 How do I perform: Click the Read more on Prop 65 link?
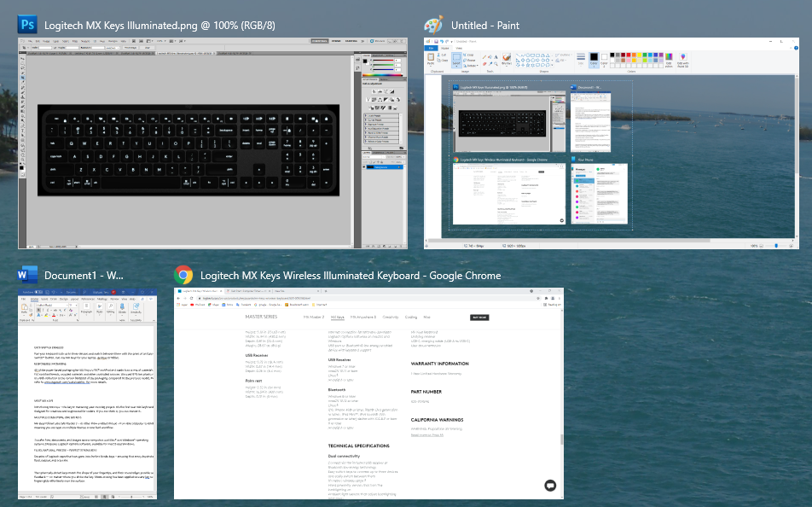[x=427, y=435]
